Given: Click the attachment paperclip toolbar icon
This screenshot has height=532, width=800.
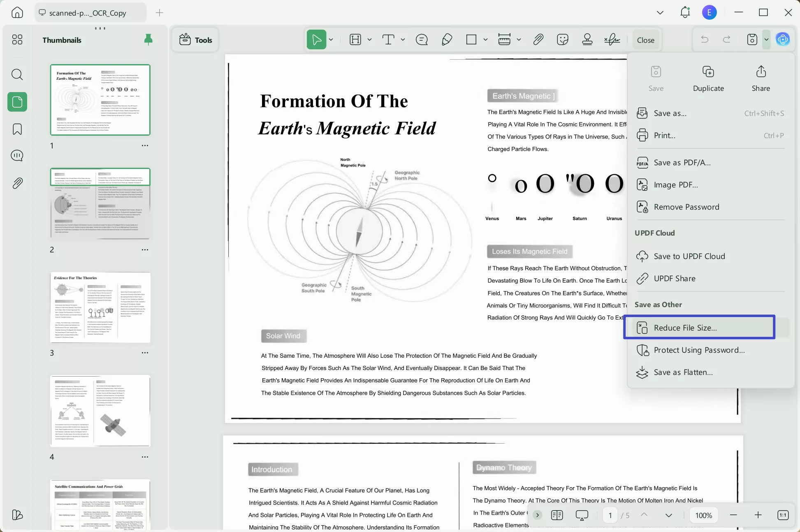Looking at the screenshot, I should [538, 40].
